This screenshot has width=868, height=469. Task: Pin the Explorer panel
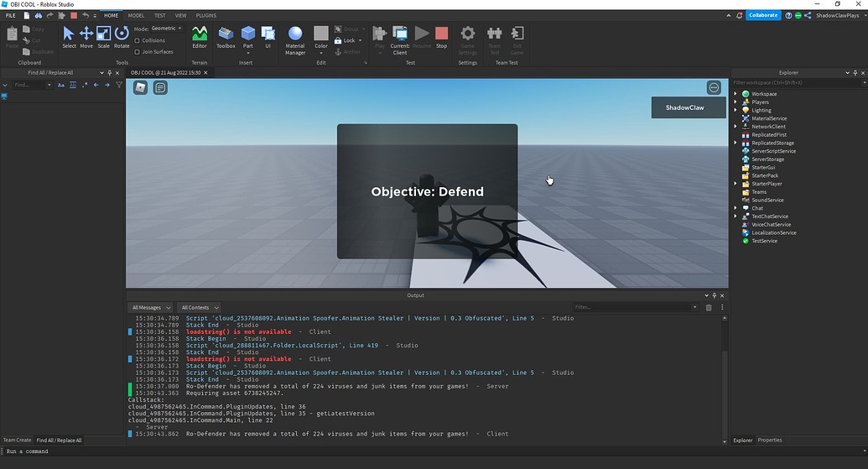click(x=855, y=72)
